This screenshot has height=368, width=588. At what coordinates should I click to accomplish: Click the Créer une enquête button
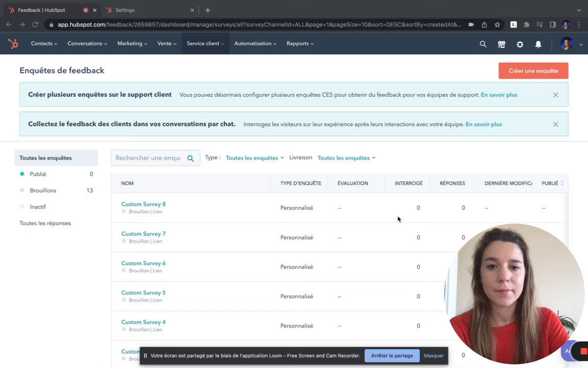pos(533,71)
